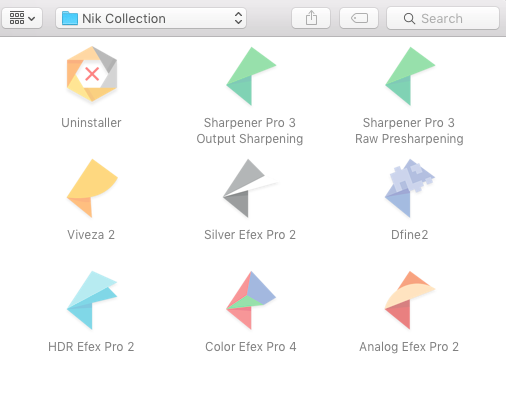
Task: Click the HDR Efex Pro 2 label
Action: [x=91, y=347]
